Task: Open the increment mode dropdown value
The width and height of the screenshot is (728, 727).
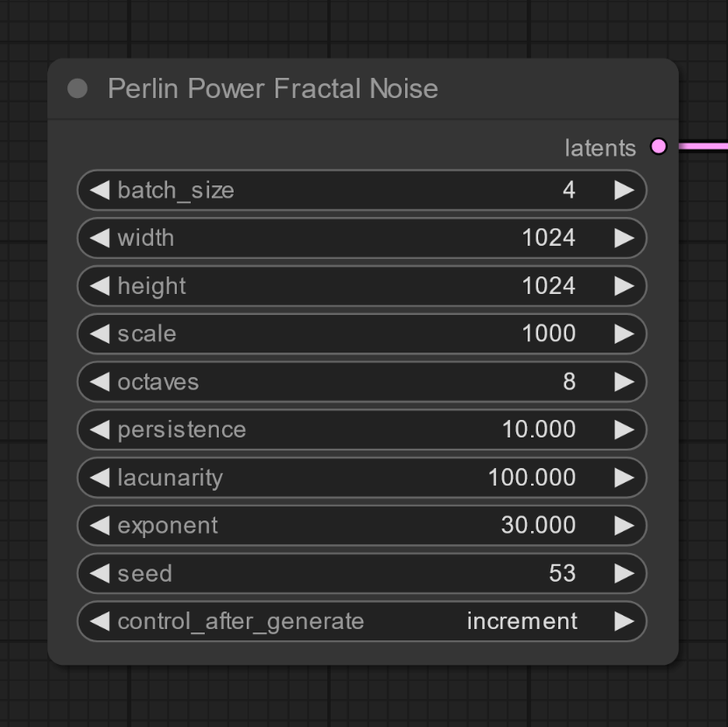Action: coord(521,621)
